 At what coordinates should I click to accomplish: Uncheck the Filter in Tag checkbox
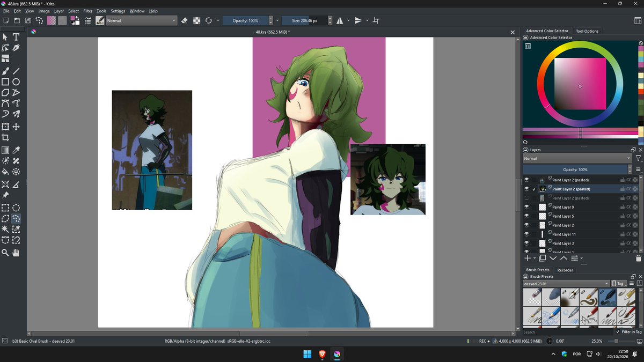point(618,332)
